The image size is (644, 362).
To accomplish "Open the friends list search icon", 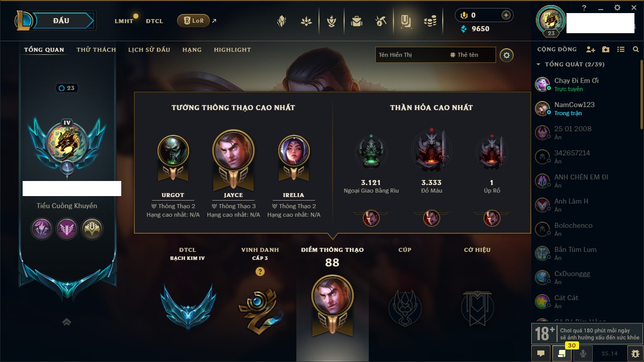I will click(636, 49).
